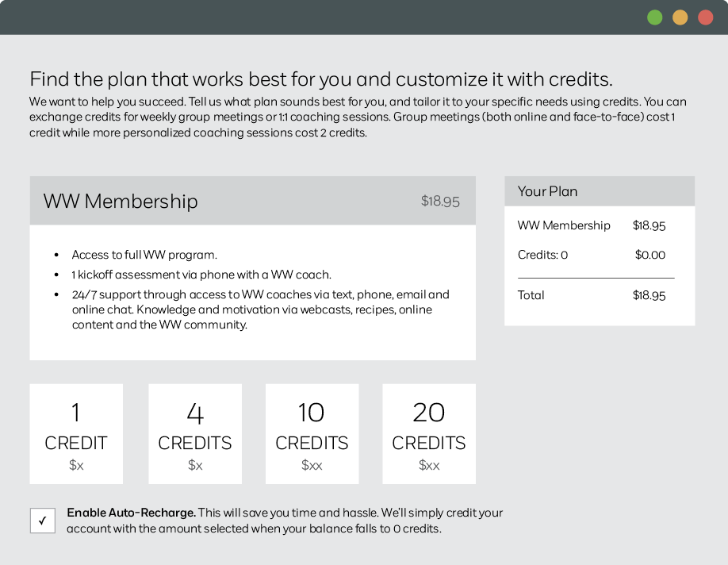Click the Enable Auto-Recharge bold label

pyautogui.click(x=131, y=513)
